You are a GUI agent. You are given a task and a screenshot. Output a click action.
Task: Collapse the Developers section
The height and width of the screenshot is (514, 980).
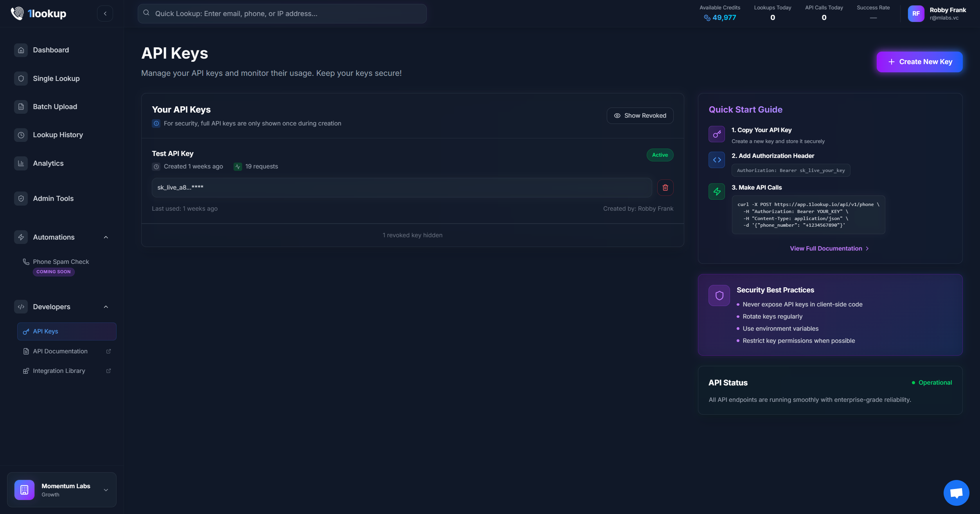coord(106,307)
